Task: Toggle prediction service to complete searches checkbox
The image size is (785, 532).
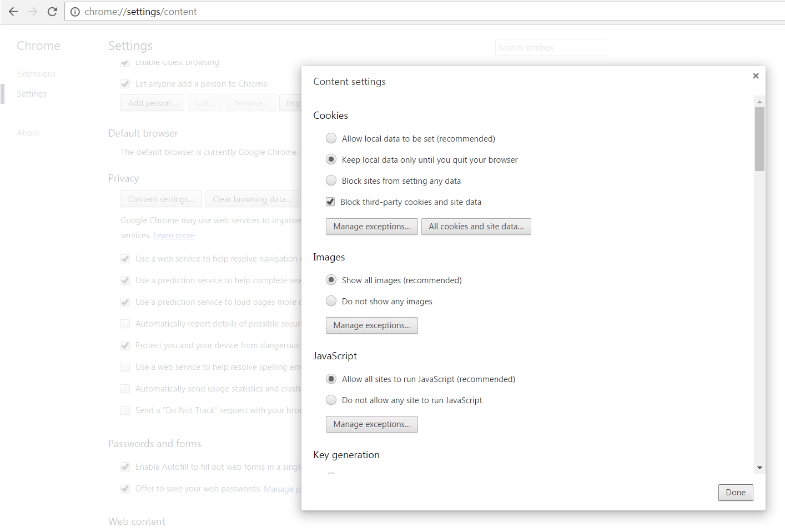Action: 125,280
